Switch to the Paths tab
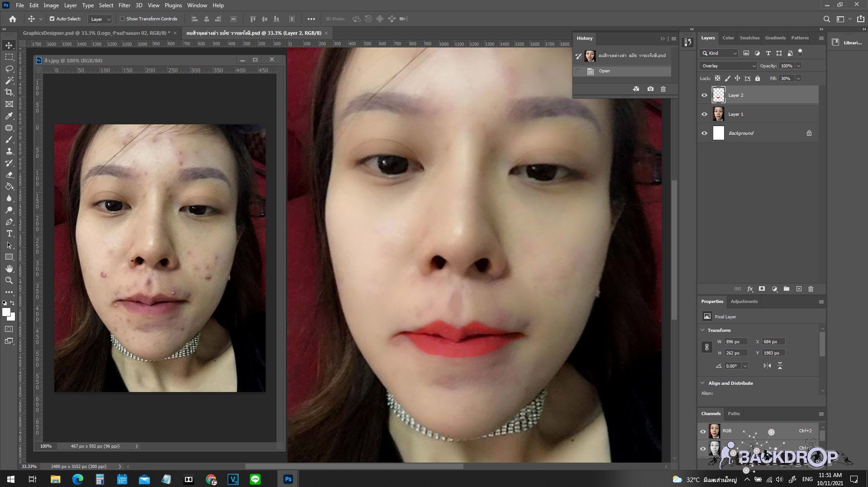Image resolution: width=868 pixels, height=487 pixels. tap(734, 414)
